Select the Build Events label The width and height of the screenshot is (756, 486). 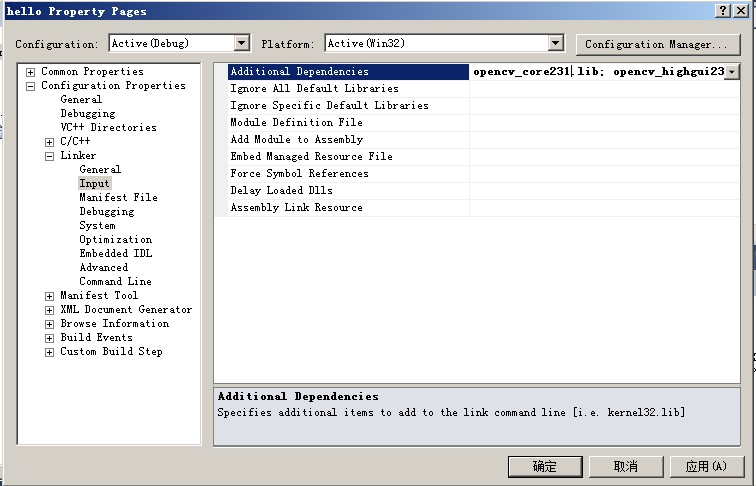[96, 337]
